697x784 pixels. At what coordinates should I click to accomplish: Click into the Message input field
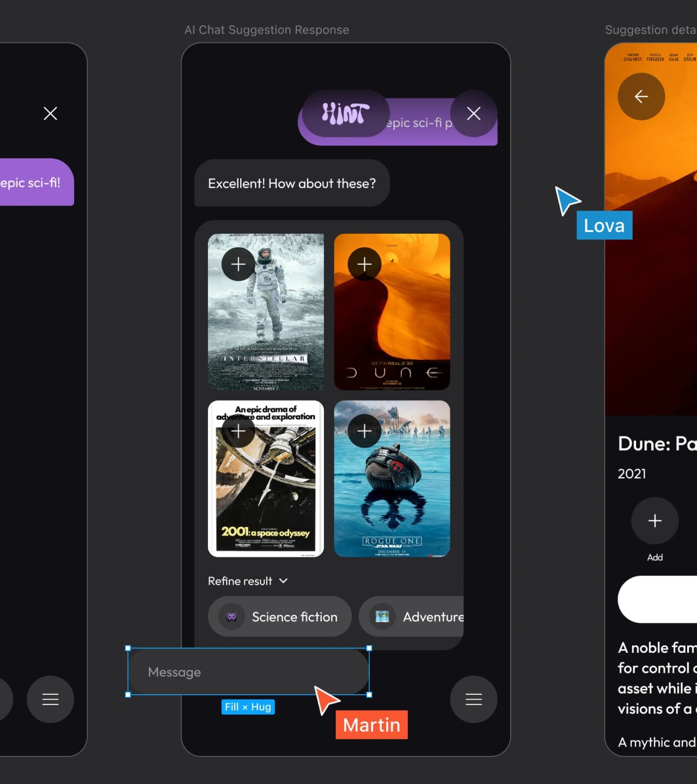249,671
